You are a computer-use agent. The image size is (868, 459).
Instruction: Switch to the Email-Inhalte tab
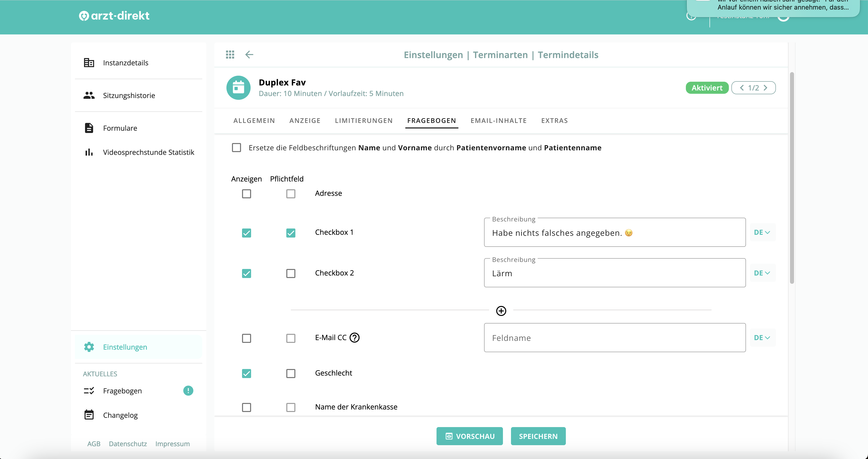point(498,121)
